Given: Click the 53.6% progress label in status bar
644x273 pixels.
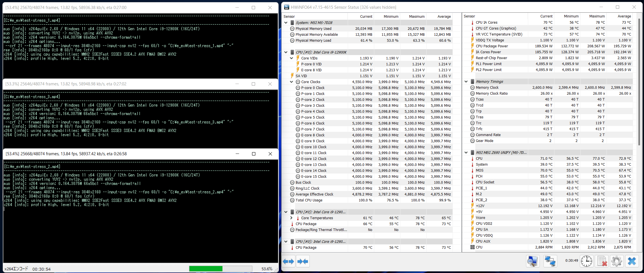Looking at the screenshot, I should [267, 269].
